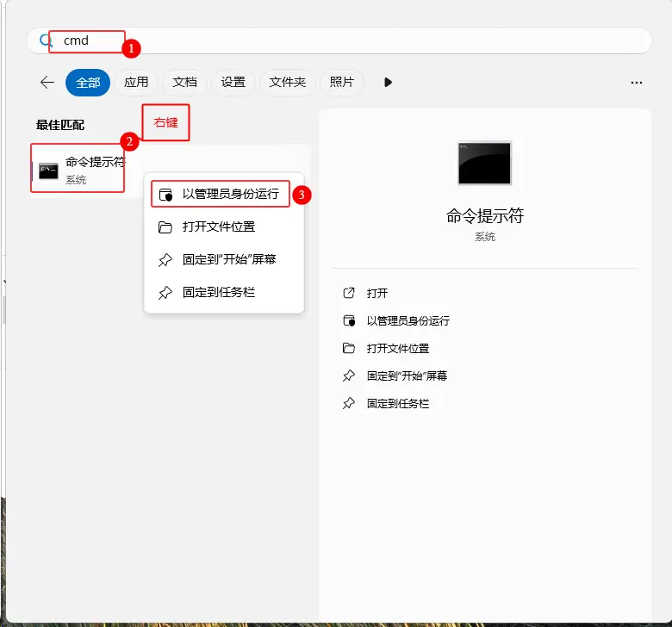Click 固定到任务栏 in the right panel
Screen dimensions: 672x627
[x=397, y=403]
